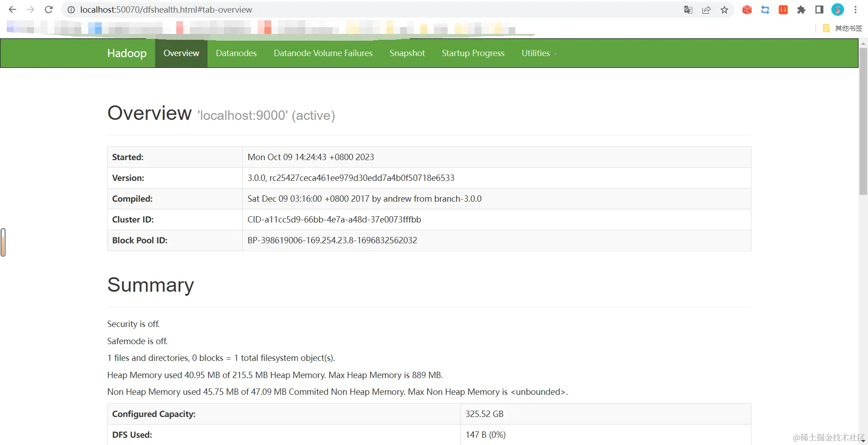Select the Overview tab
Viewport: 868px width, 445px height.
[x=181, y=53]
